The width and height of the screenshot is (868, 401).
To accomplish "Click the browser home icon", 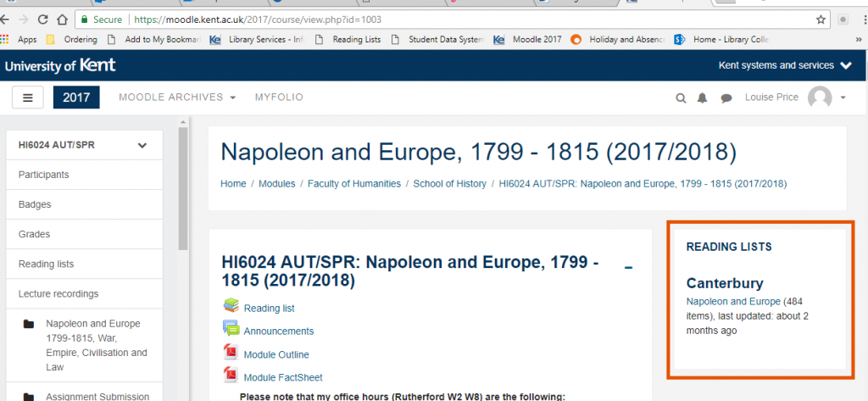I will tap(62, 19).
